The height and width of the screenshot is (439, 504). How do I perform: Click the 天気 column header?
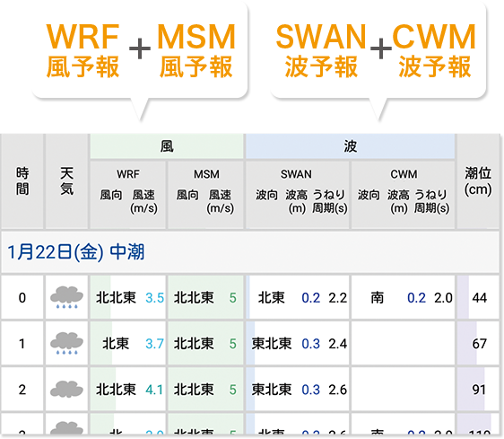coord(67,181)
